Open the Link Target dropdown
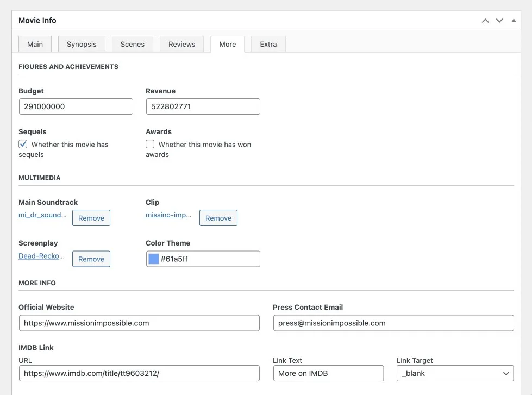This screenshot has width=532, height=395. click(455, 373)
